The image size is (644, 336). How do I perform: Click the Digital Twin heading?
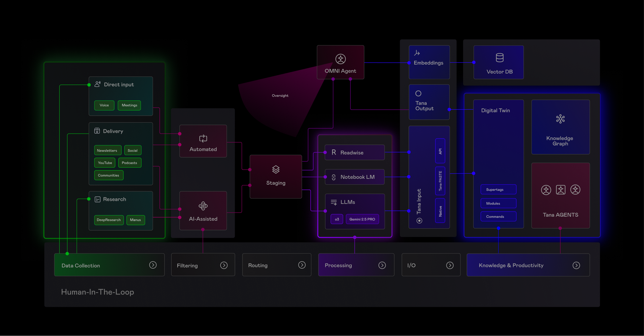[x=496, y=110]
